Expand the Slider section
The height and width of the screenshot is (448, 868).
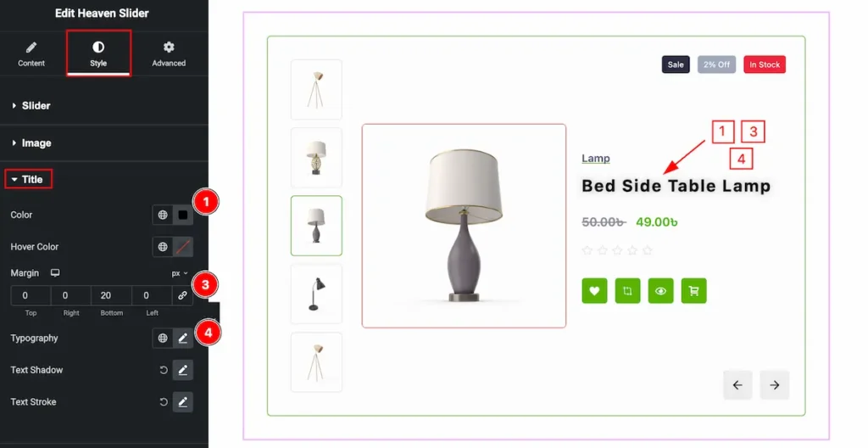tap(31, 105)
